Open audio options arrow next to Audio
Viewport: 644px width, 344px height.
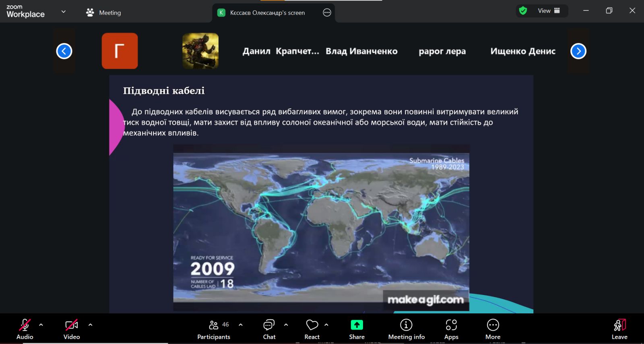coord(41,325)
